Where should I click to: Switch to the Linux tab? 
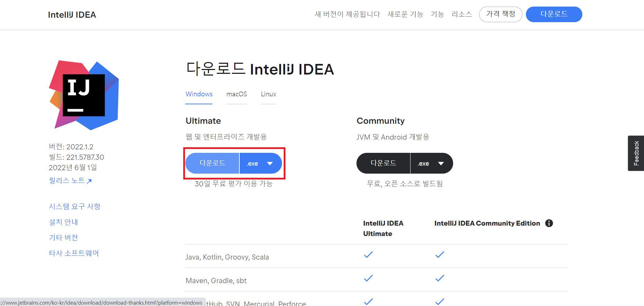[268, 94]
